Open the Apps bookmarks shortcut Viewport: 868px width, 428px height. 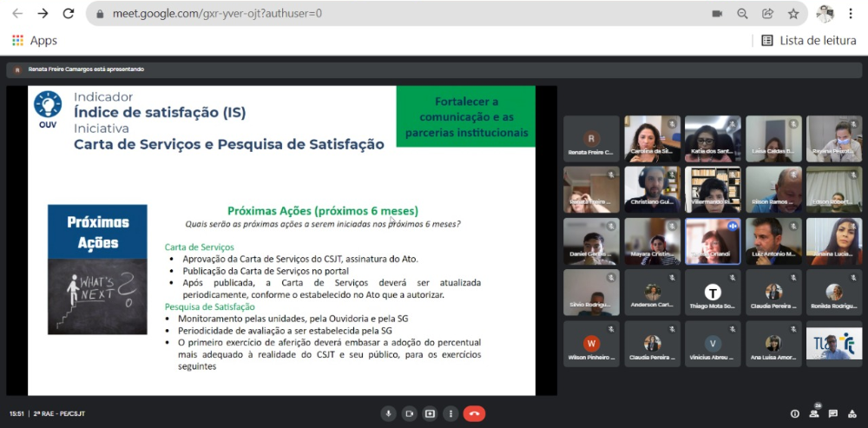tap(34, 40)
